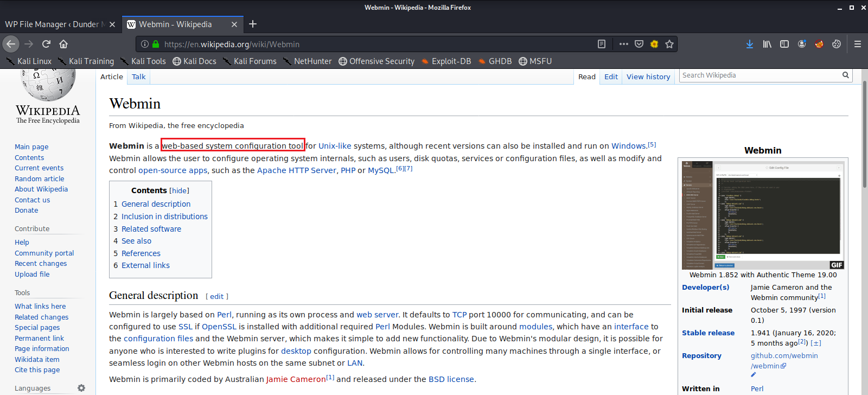Click the Wikipedia globe logo

click(x=48, y=84)
